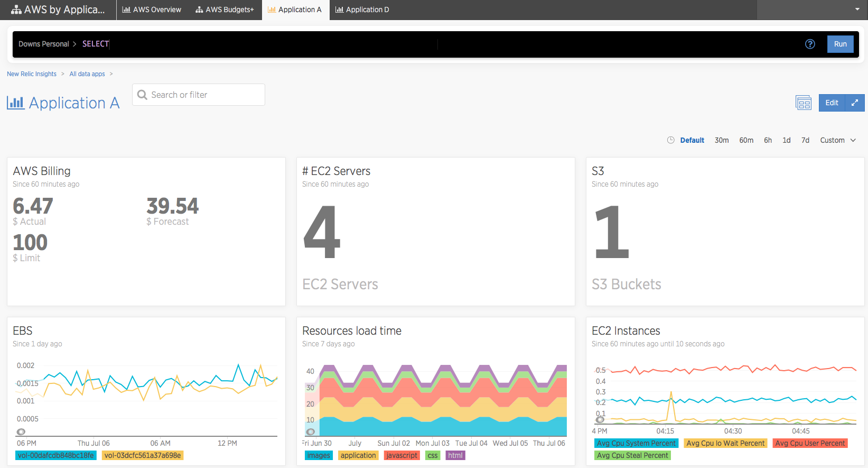The image size is (868, 468).
Task: Click the hierarchy icon before AWS by Applica...
Action: click(16, 10)
